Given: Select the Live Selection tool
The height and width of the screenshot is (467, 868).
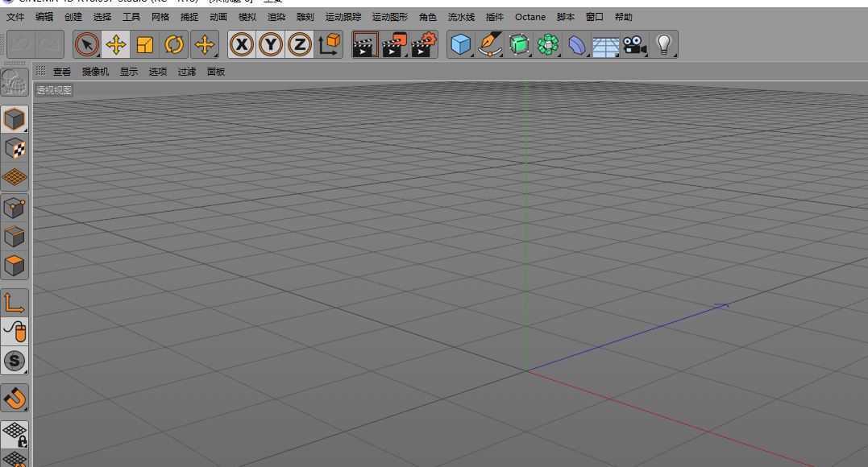Looking at the screenshot, I should [x=87, y=44].
